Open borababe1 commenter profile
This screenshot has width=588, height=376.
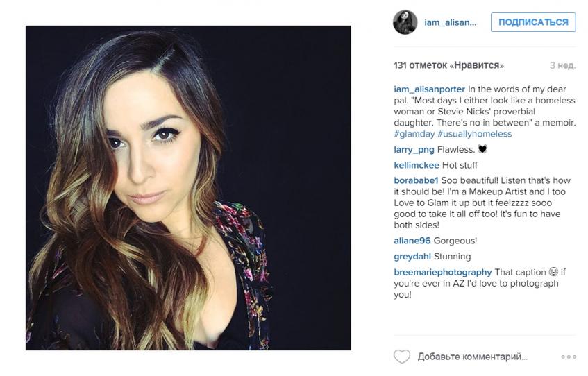pyautogui.click(x=416, y=180)
